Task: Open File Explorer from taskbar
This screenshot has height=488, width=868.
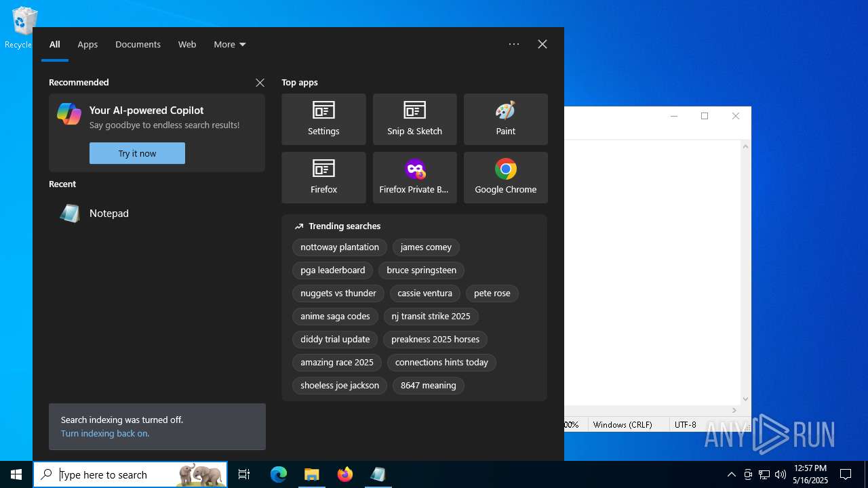Action: tap(312, 474)
